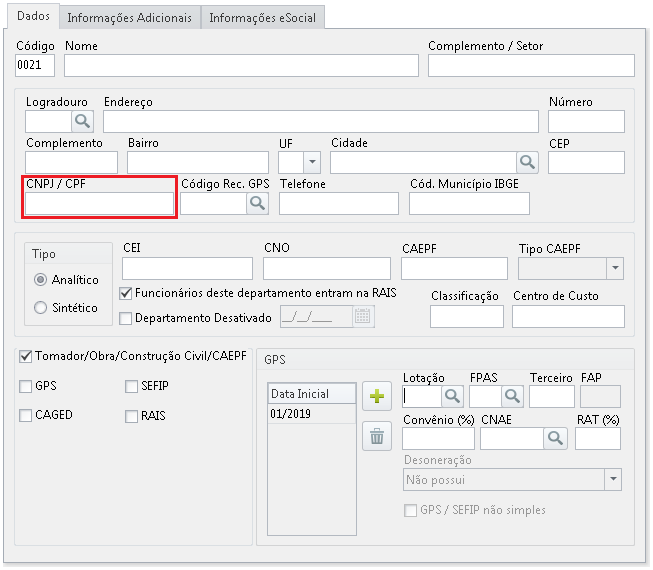Click into the CNPJ / CPF field
653x570 pixels.
click(x=100, y=203)
